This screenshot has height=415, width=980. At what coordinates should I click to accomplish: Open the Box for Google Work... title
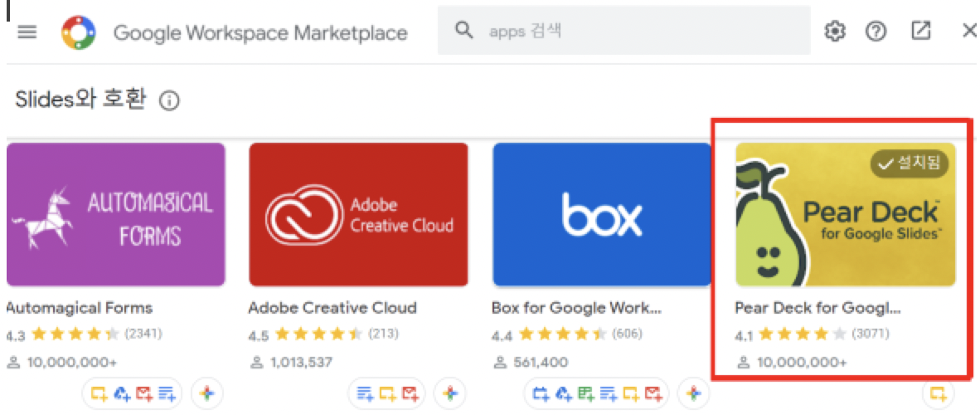(577, 308)
